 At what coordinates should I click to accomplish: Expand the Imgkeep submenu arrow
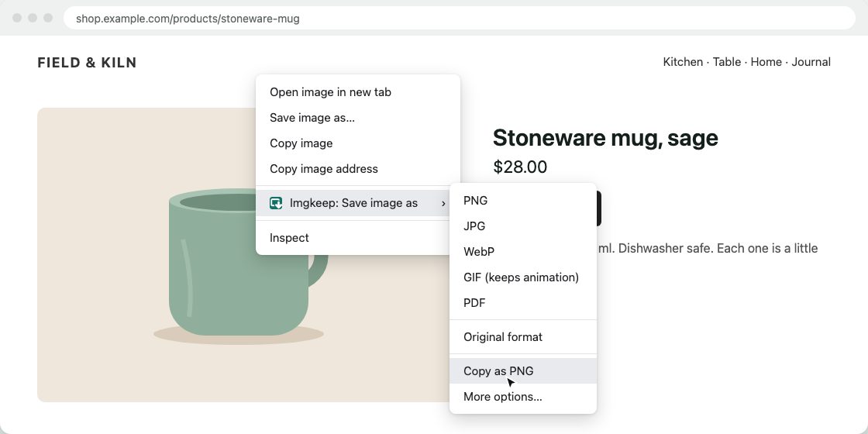(x=443, y=204)
